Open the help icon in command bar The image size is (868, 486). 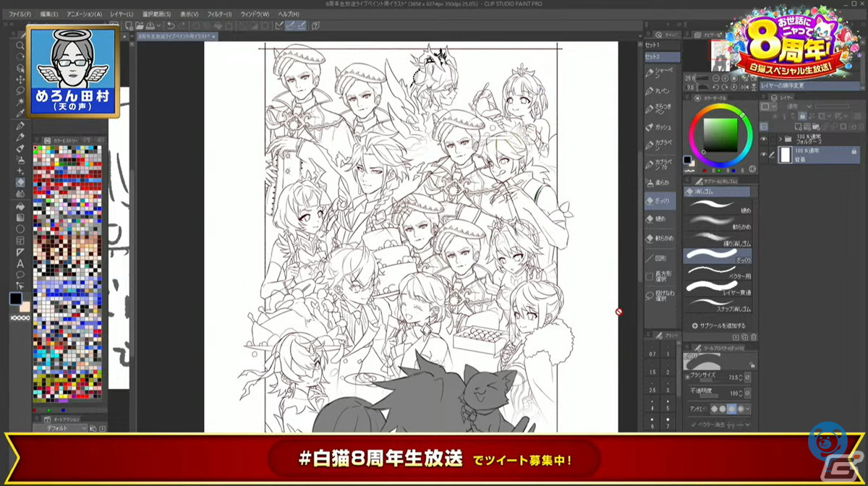click(x=315, y=26)
